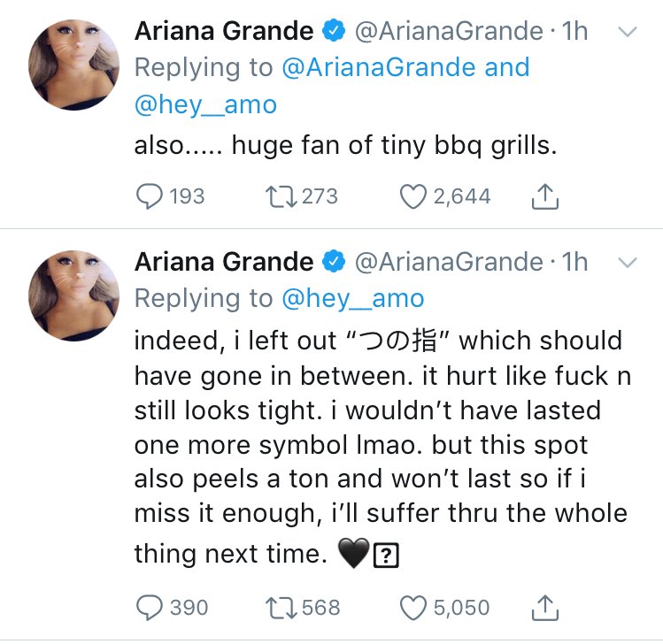Viewport: 663px width, 644px height.
Task: Open options chevron on second tweet
Action: pyautogui.click(x=627, y=262)
